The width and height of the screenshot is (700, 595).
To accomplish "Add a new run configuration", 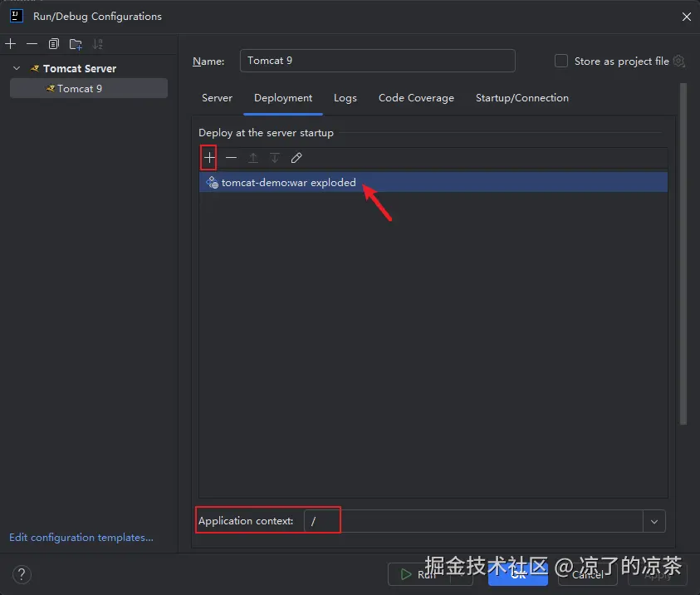I will click(x=10, y=44).
